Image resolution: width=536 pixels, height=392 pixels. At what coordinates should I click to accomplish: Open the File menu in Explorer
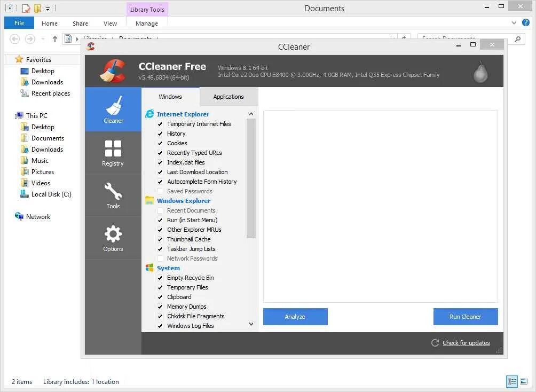coord(19,23)
